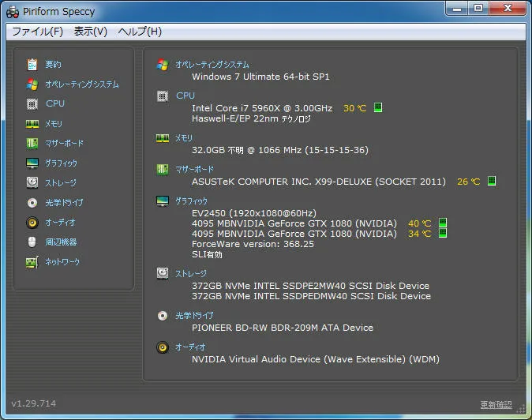Click the text Intel Core i7 5960X @ 3.00GHz

point(262,108)
